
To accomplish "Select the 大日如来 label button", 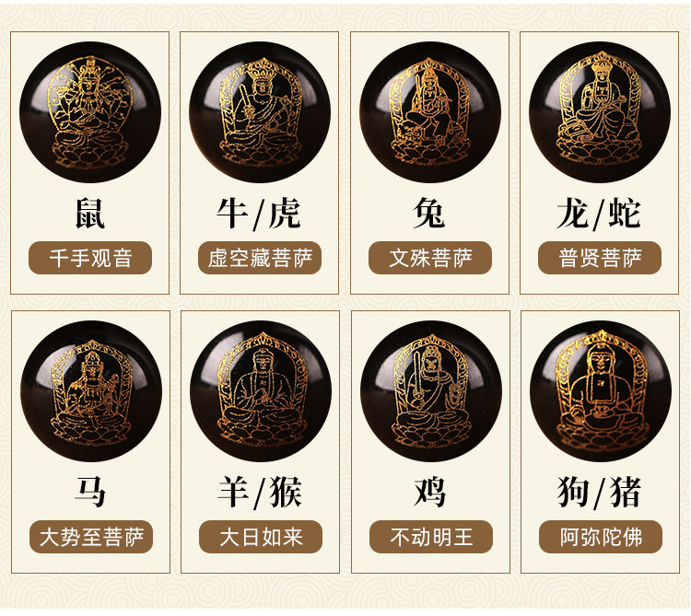I will (261, 537).
